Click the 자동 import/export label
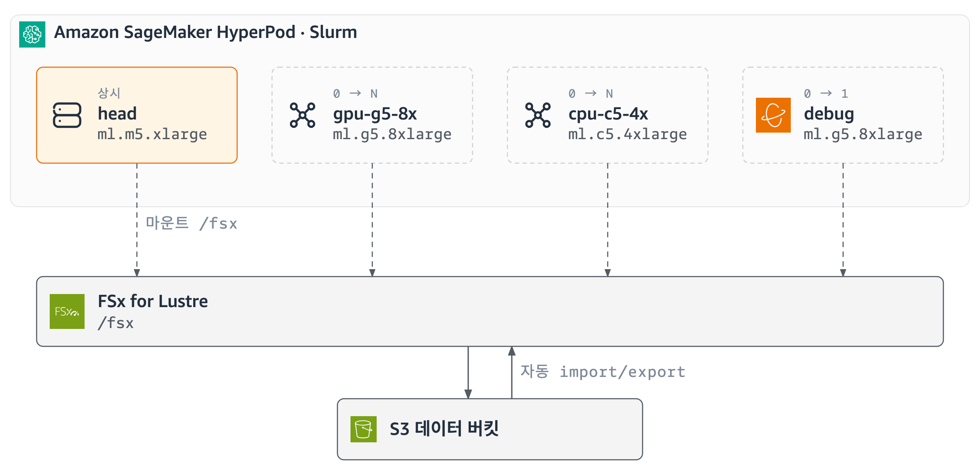Viewport: 980px width, 472px height. [603, 372]
